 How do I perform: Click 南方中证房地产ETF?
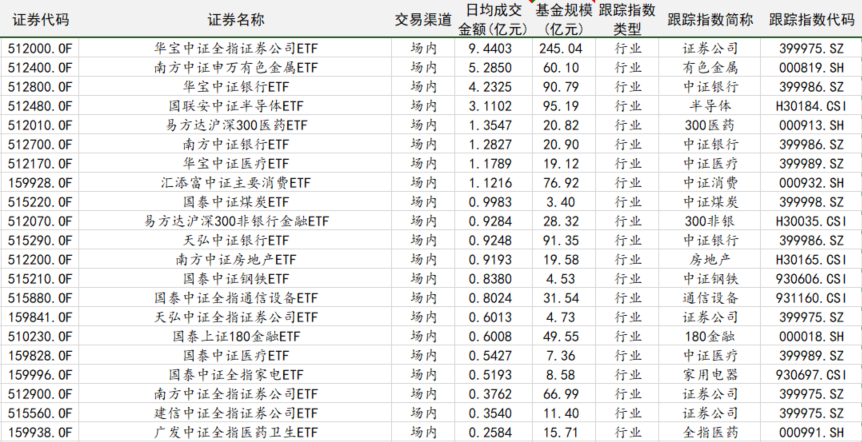(x=236, y=259)
